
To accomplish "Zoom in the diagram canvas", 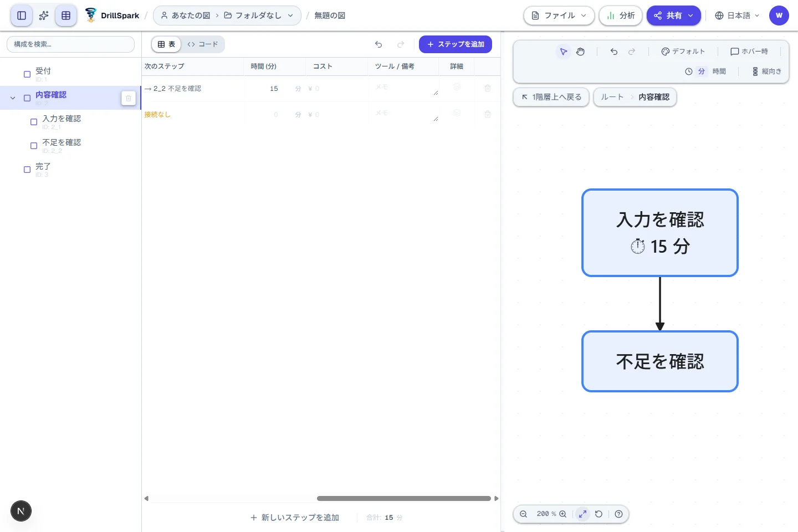I will (x=563, y=514).
